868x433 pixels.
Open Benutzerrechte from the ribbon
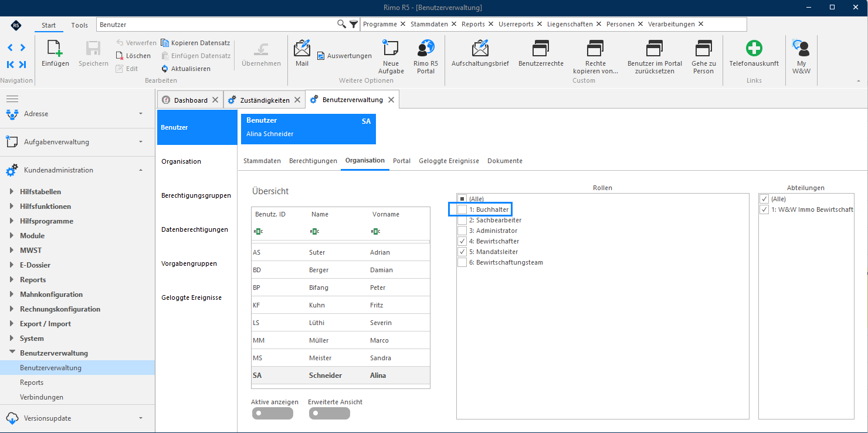[541, 53]
